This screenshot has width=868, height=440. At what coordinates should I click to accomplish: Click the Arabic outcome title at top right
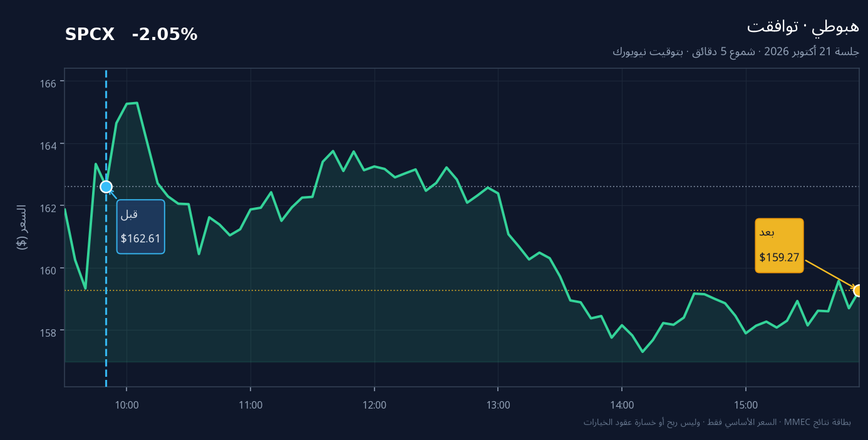(803, 27)
